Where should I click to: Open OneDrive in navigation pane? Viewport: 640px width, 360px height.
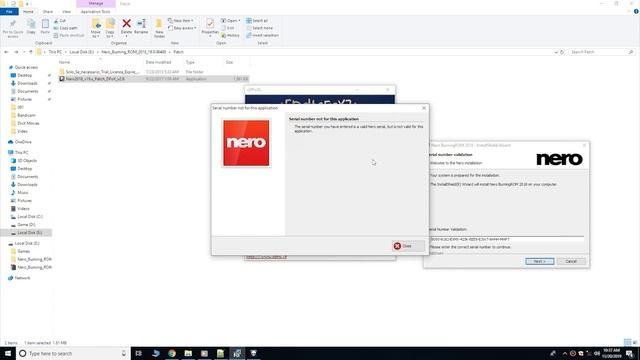pos(23,142)
